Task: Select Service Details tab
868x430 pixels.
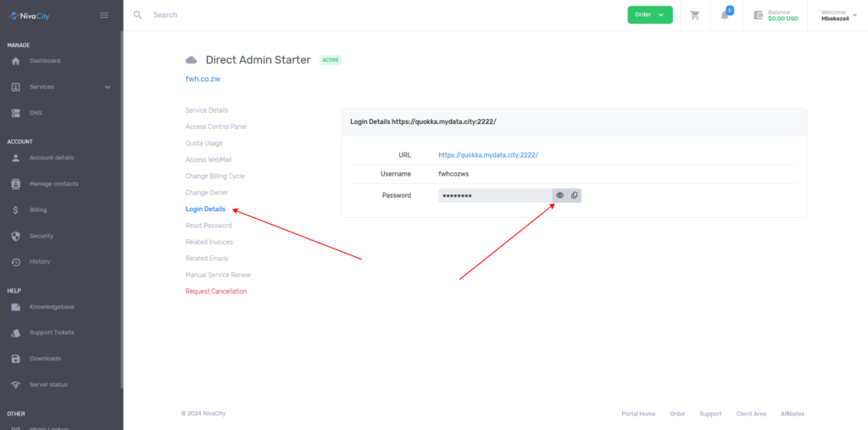Action: 207,110
